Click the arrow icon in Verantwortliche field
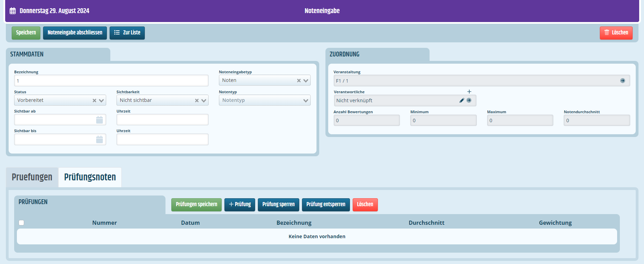 [469, 101]
